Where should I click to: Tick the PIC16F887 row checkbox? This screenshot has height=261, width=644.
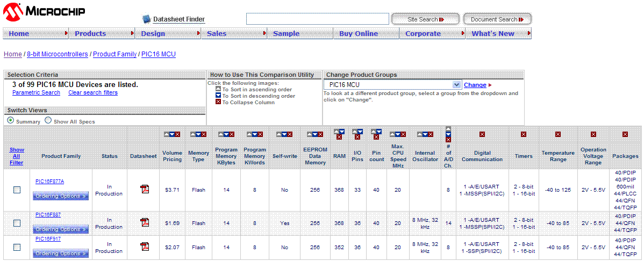pyautogui.click(x=17, y=223)
